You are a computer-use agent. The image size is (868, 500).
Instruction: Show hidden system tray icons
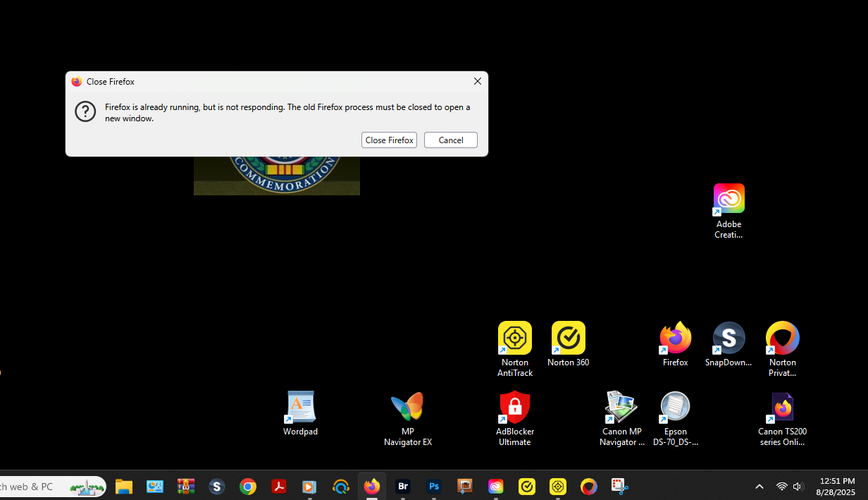759,487
